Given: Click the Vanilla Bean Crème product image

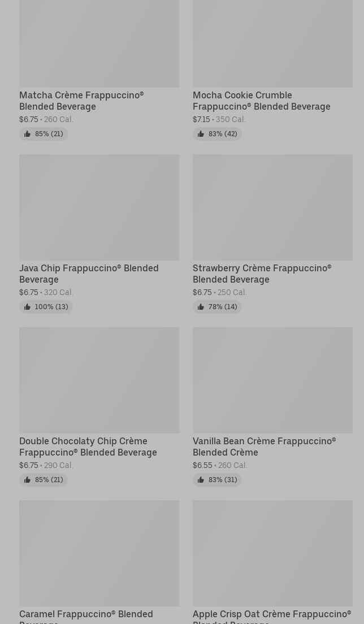Looking at the screenshot, I should pos(272,380).
